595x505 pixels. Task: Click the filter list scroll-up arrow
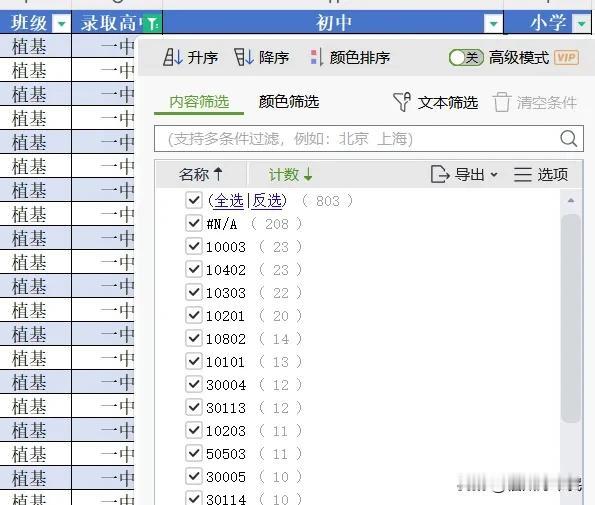[571, 200]
